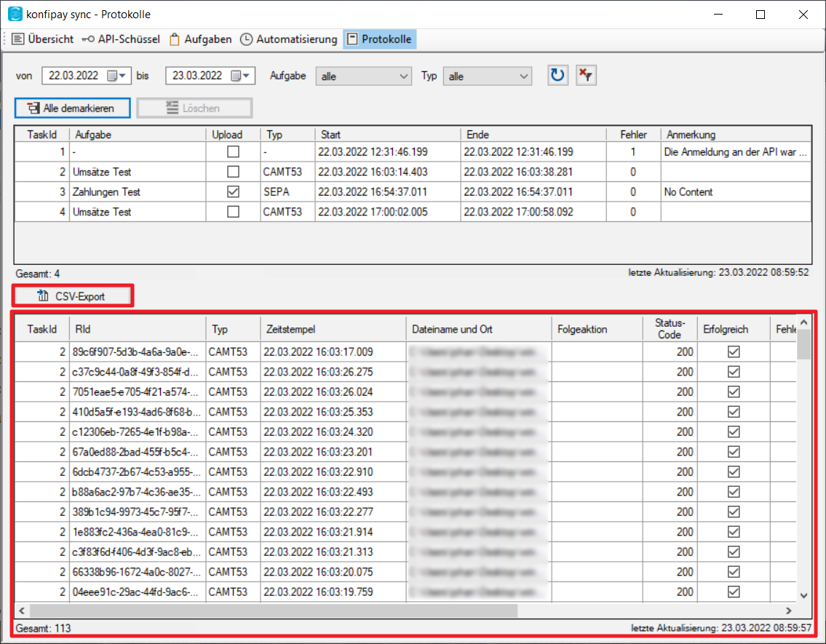Toggle Erfolgreich checkbox in first CAMT53 row
The width and height of the screenshot is (826, 644).
(734, 351)
